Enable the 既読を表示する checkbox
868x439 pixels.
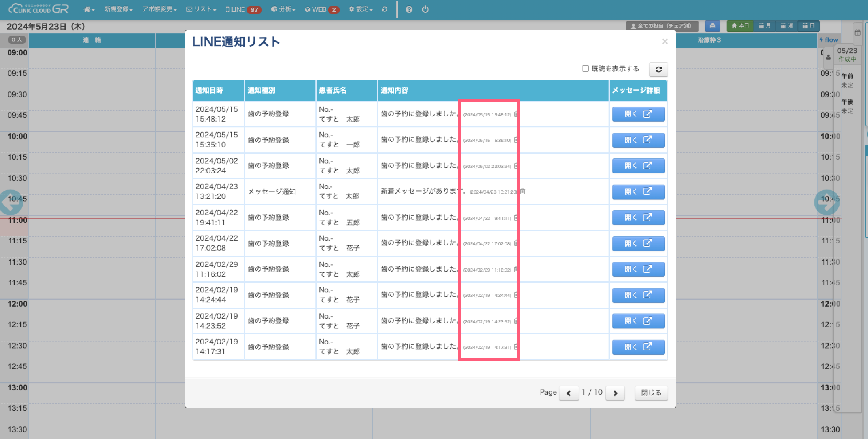click(x=586, y=69)
